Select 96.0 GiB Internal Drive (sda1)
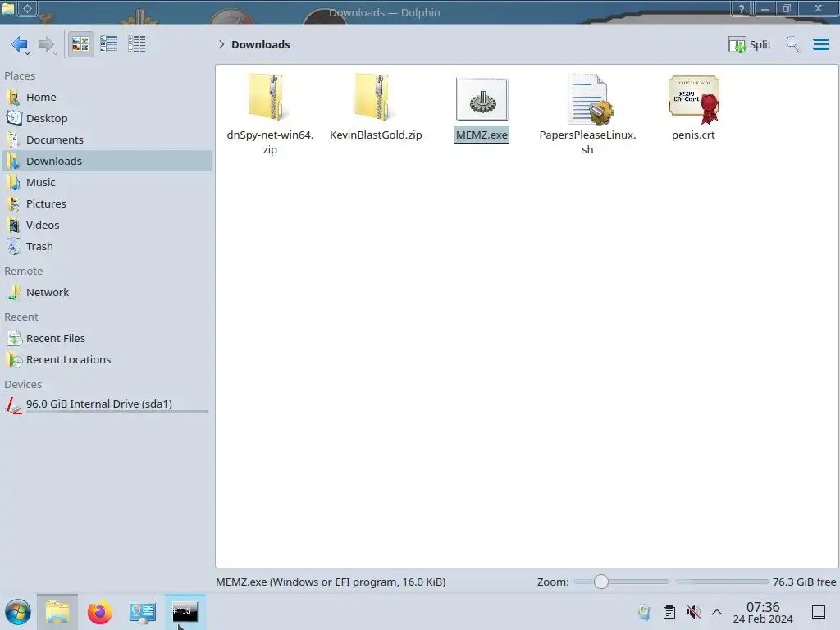The height and width of the screenshot is (630, 840). pyautogui.click(x=107, y=404)
